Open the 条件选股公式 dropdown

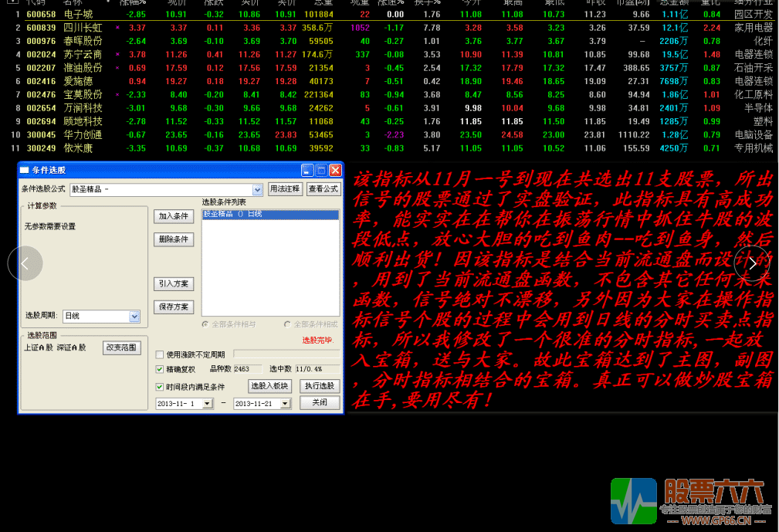click(x=257, y=189)
